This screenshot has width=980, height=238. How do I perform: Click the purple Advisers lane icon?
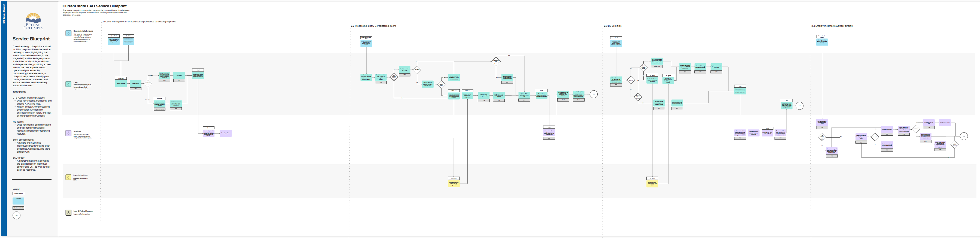[x=68, y=133]
